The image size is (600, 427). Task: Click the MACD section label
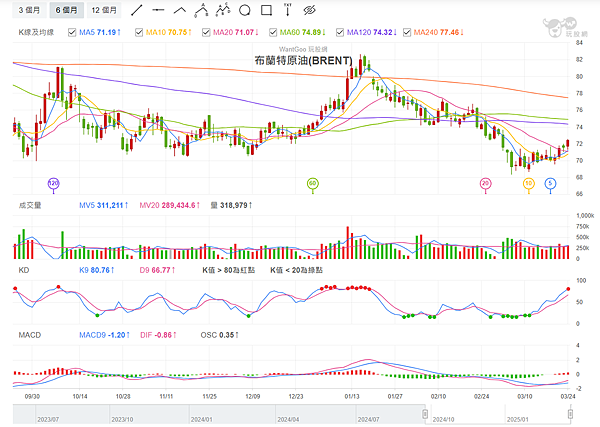(29, 335)
